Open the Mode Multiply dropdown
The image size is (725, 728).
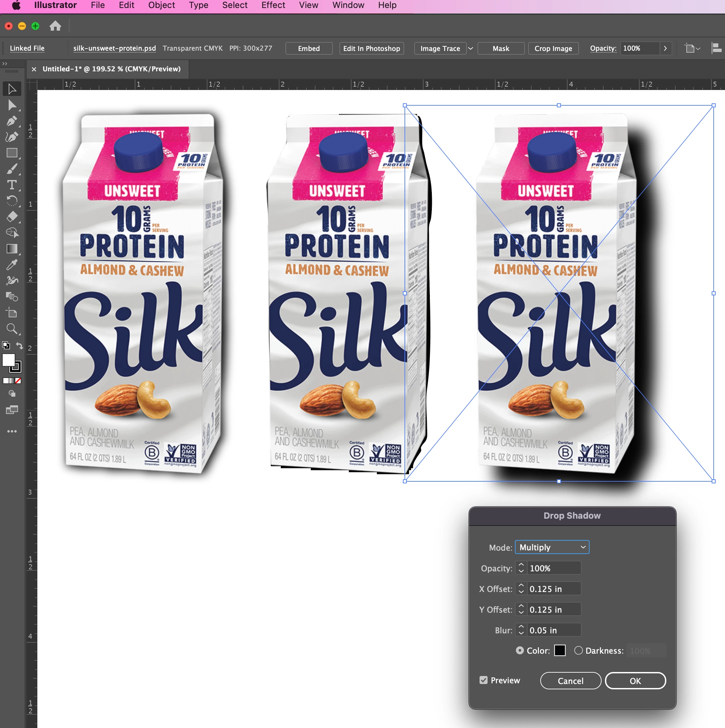552,547
